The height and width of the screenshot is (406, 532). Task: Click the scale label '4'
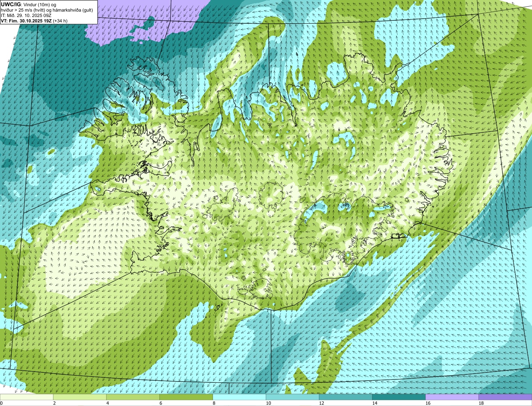click(x=108, y=403)
